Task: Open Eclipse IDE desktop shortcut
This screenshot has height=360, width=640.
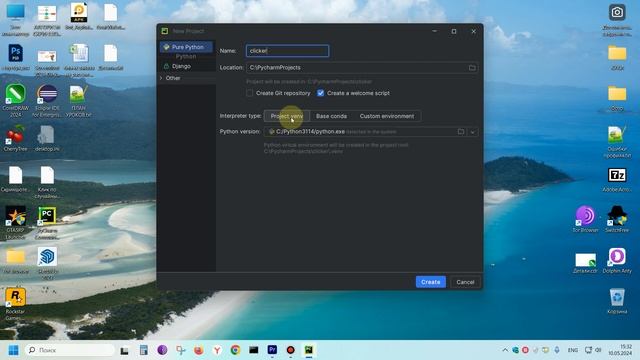Action: (47, 100)
